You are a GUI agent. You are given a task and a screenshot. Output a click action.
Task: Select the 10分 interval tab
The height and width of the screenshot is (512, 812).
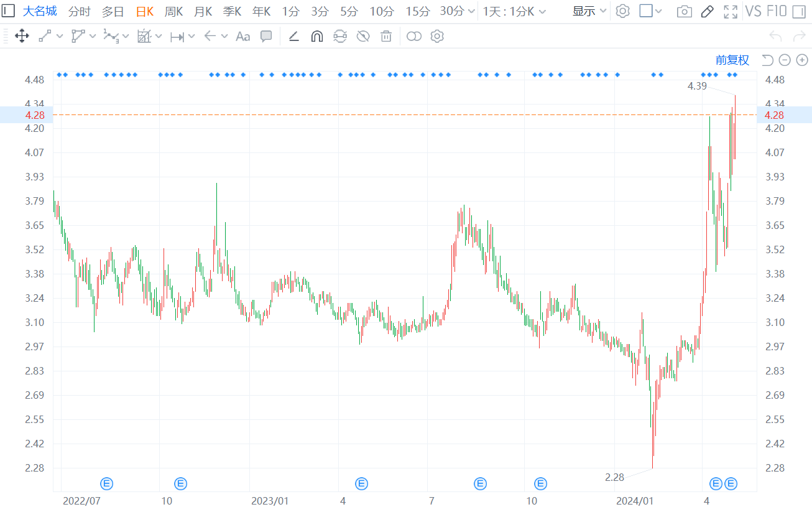point(382,11)
